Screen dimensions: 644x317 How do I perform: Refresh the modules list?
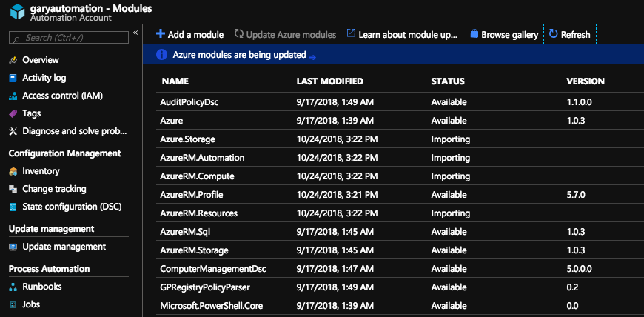(569, 35)
